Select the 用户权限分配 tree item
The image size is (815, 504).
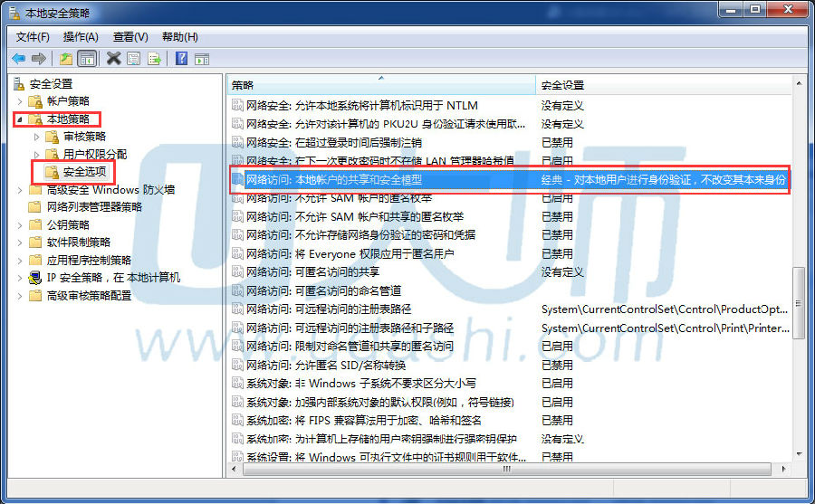click(x=95, y=154)
